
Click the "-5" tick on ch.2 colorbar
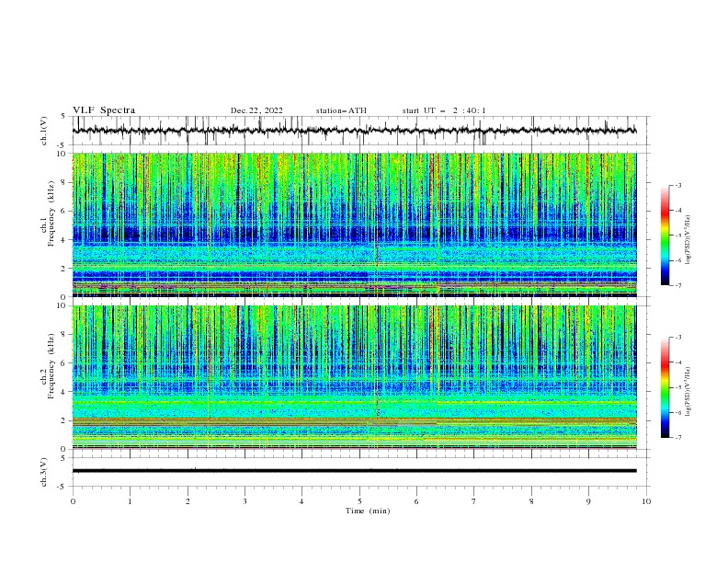677,387
